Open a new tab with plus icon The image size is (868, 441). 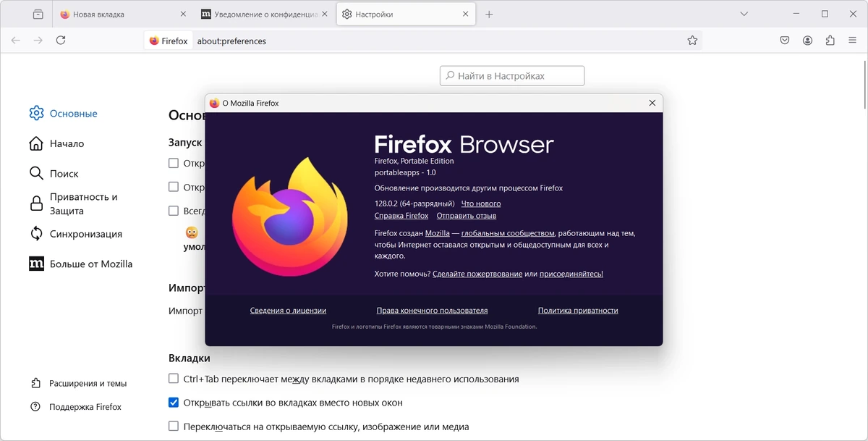(489, 14)
